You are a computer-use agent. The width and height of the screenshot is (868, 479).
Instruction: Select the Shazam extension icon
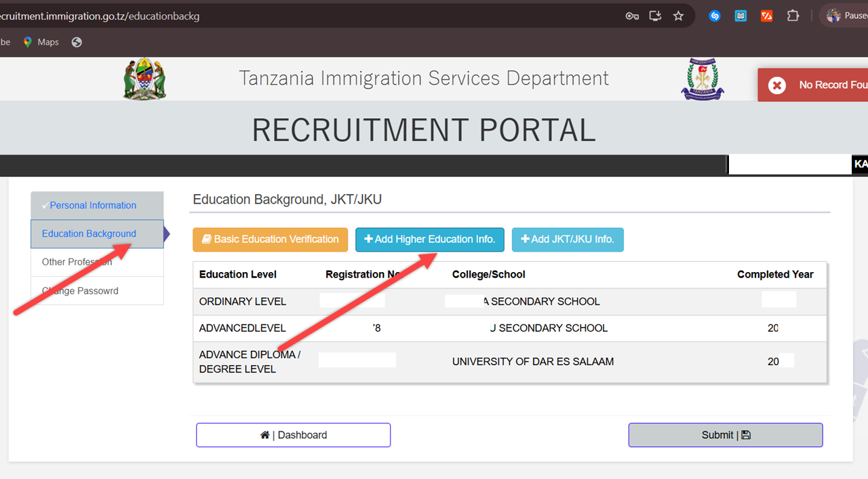[714, 15]
